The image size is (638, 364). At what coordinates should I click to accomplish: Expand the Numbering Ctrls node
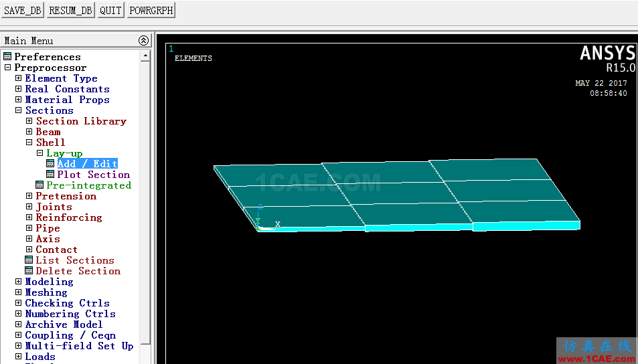point(18,313)
